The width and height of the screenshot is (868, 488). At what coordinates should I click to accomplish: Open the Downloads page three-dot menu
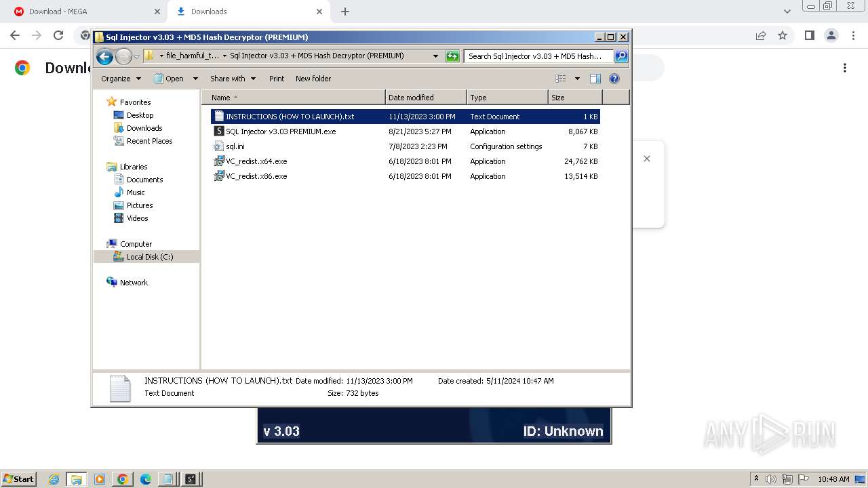(x=845, y=68)
